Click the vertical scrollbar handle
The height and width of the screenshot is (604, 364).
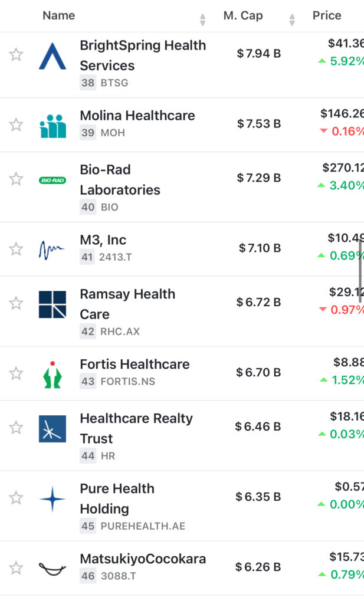point(360,271)
